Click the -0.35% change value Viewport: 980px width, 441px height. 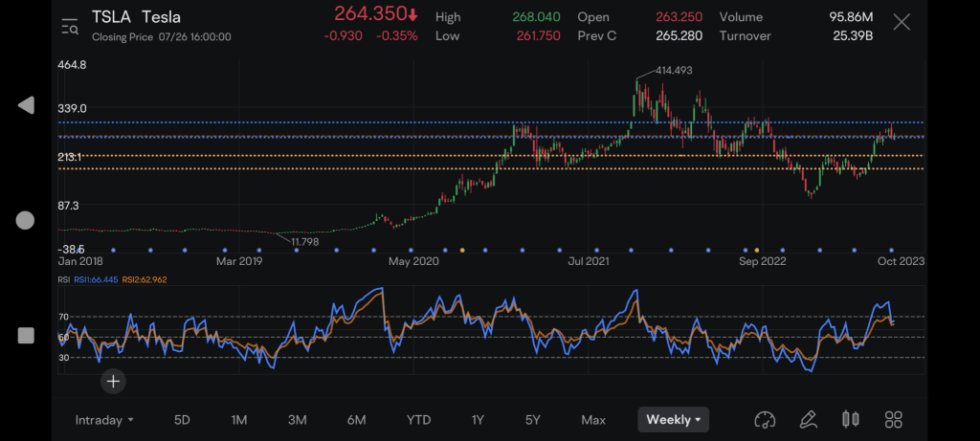[397, 36]
